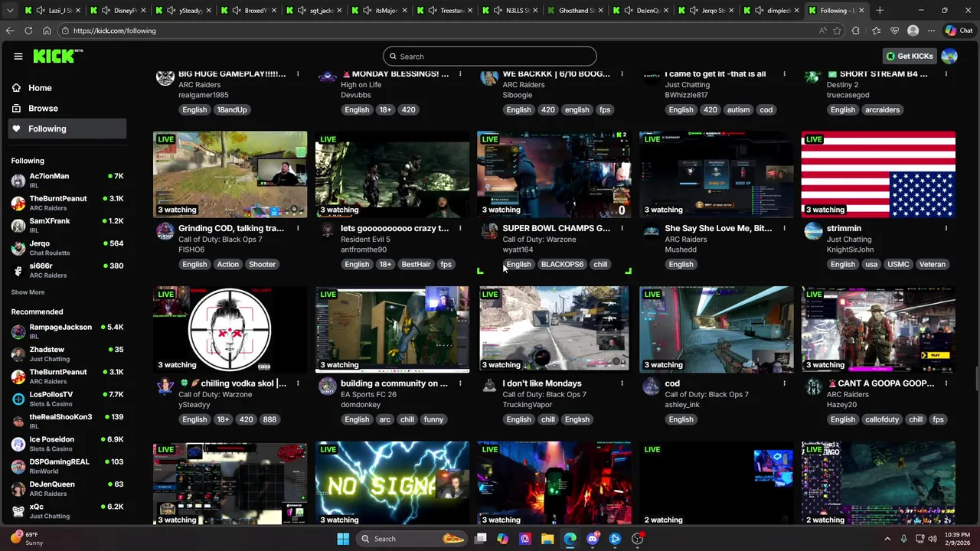Click the BLACKOPS6 tag on wyatt164 stream

pyautogui.click(x=562, y=264)
